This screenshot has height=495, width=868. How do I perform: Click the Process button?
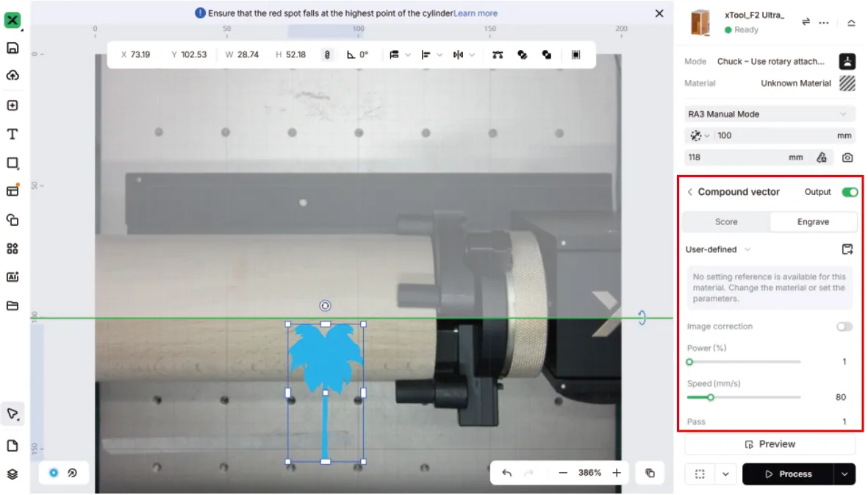[x=789, y=474]
